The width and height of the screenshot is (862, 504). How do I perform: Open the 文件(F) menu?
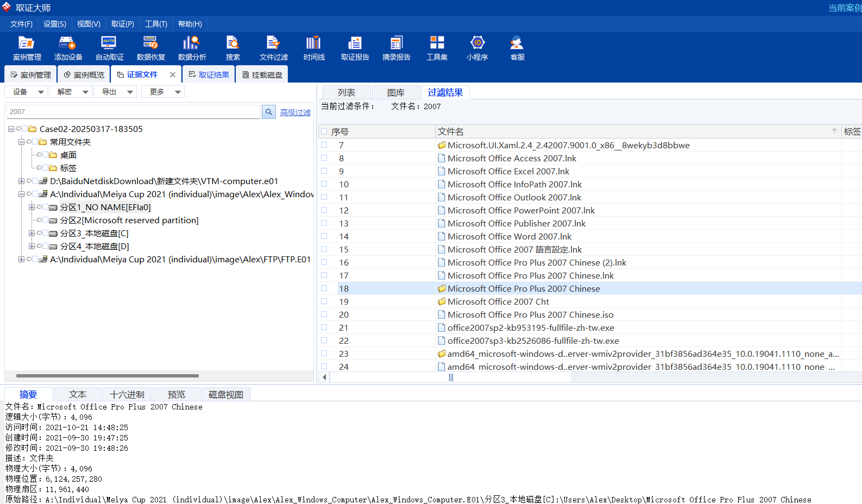coord(21,24)
